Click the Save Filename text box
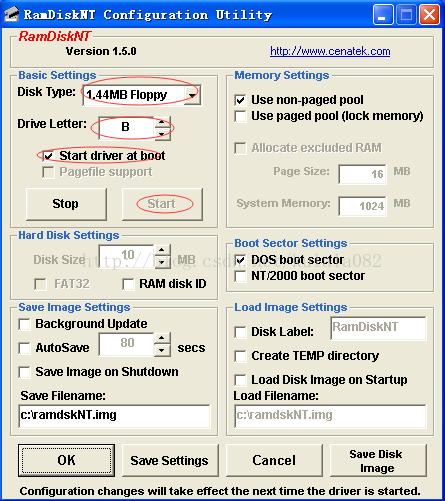This screenshot has height=501, width=445. point(114,416)
